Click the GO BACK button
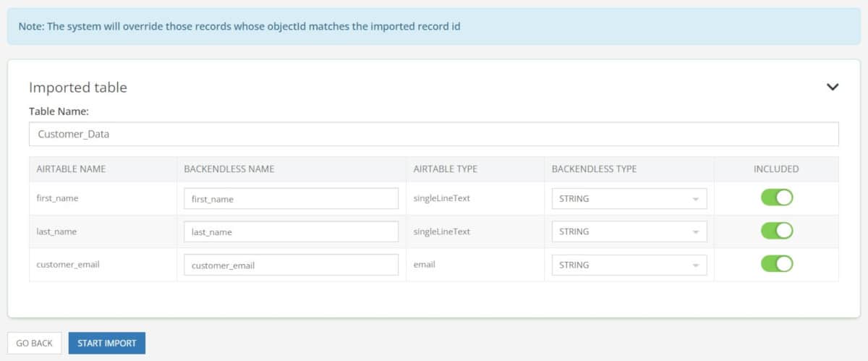 tap(35, 343)
